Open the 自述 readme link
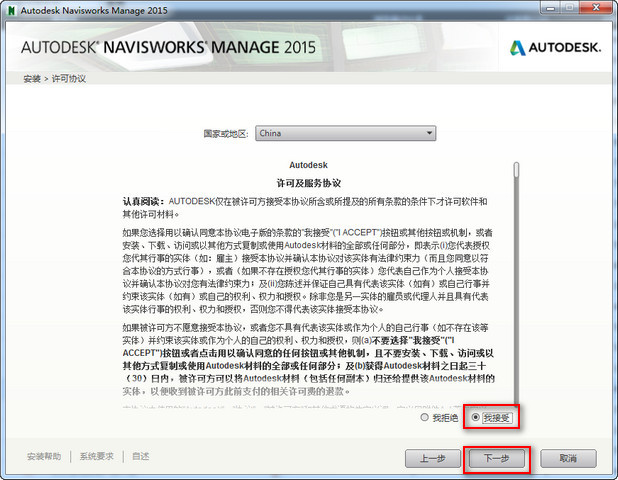 point(141,456)
